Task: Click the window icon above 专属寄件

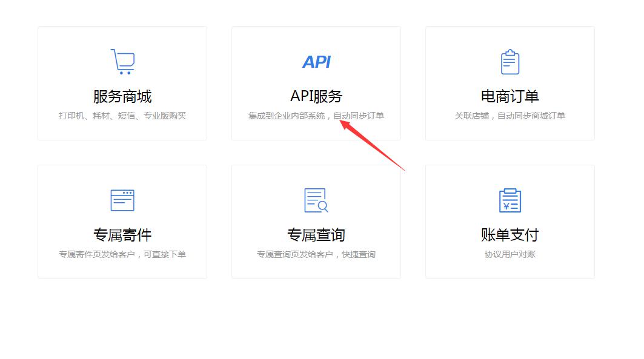Action: (122, 200)
